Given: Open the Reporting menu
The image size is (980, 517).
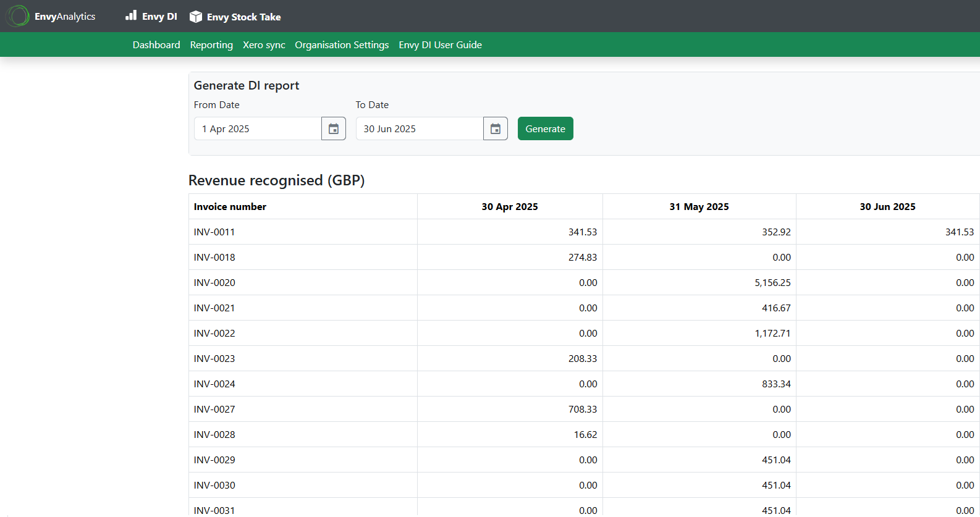Looking at the screenshot, I should [x=211, y=44].
